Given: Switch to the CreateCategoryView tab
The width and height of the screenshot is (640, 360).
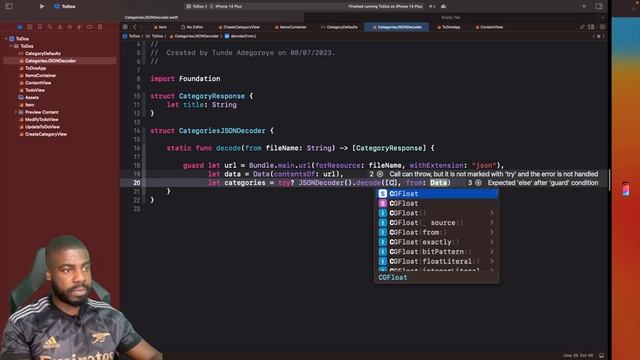Looking at the screenshot, I should [x=239, y=27].
